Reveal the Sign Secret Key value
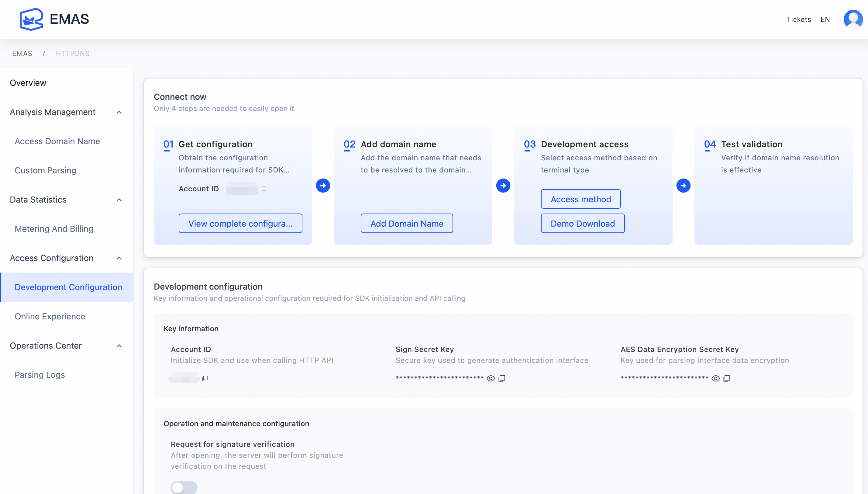 [x=491, y=378]
